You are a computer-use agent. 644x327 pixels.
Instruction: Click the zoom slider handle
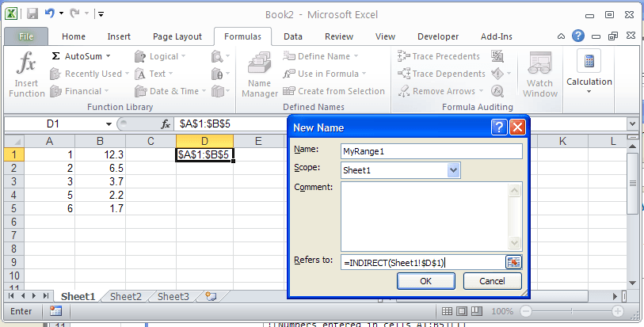pos(570,311)
